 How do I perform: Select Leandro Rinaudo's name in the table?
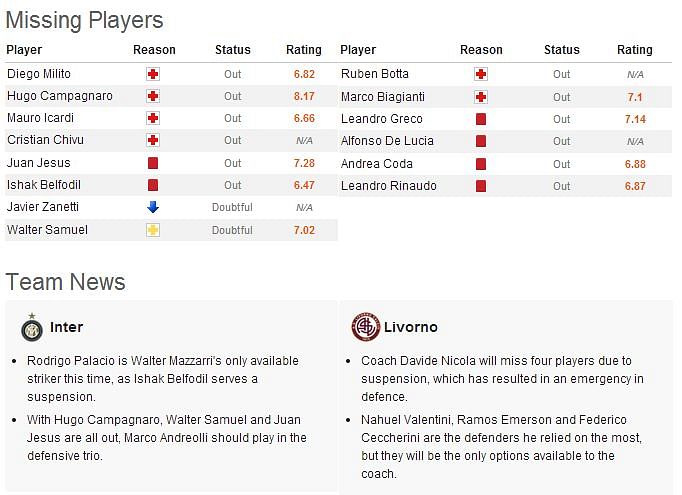389,186
